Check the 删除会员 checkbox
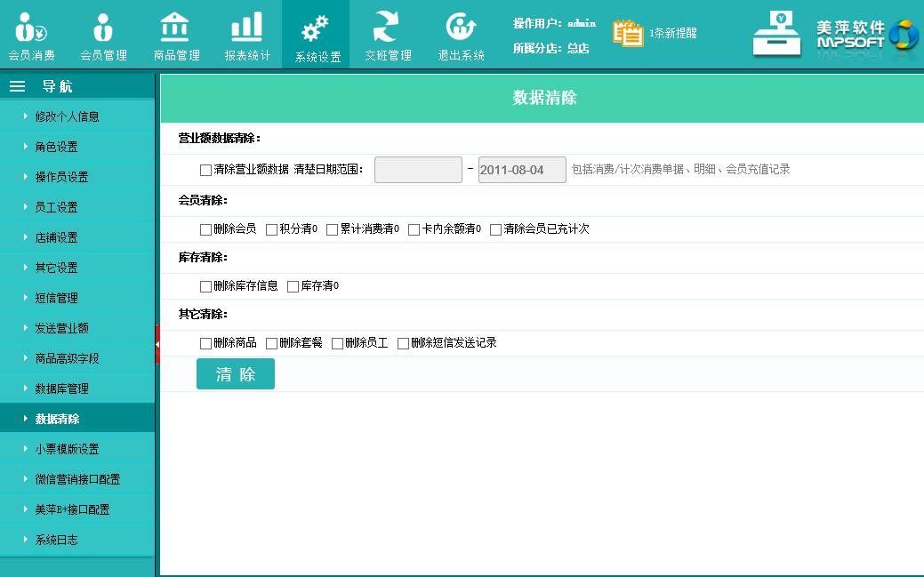The image size is (924, 577). [x=206, y=229]
